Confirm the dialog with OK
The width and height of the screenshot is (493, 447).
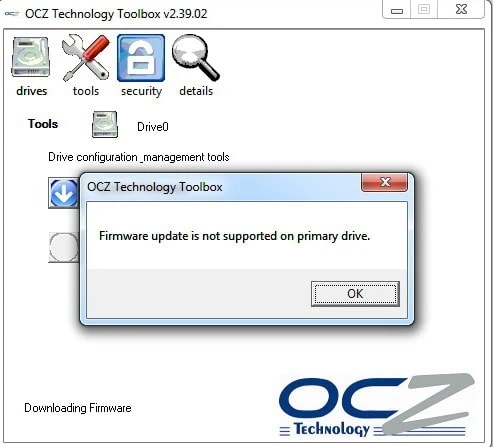(x=355, y=294)
